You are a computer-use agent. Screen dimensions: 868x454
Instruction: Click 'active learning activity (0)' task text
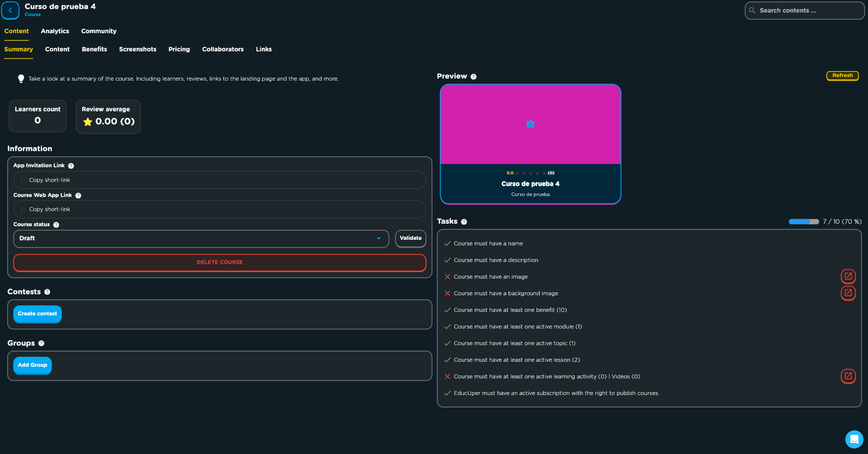coord(547,376)
